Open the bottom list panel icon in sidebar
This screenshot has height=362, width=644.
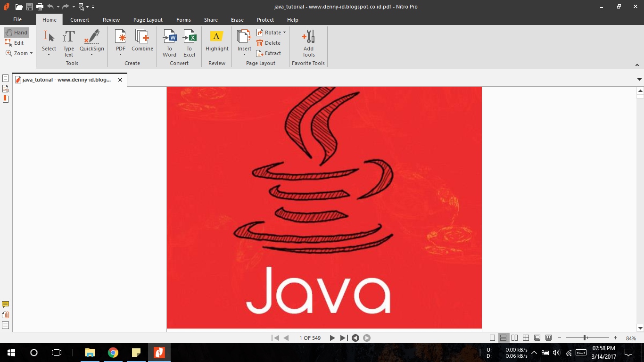pyautogui.click(x=6, y=325)
